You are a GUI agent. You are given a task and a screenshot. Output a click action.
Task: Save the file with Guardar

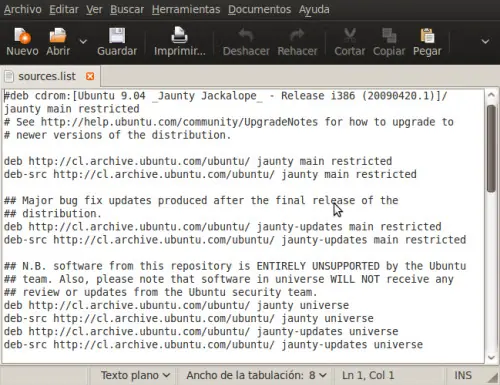(x=117, y=42)
